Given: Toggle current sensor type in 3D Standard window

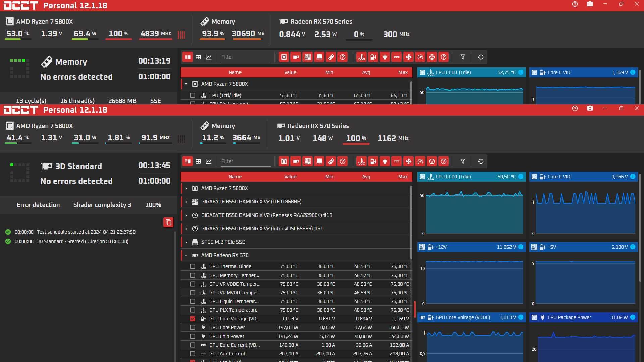Looking at the screenshot, I should [397, 161].
